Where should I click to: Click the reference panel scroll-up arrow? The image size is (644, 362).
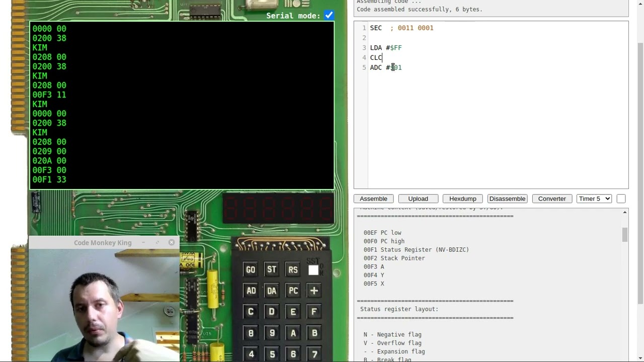pyautogui.click(x=625, y=212)
